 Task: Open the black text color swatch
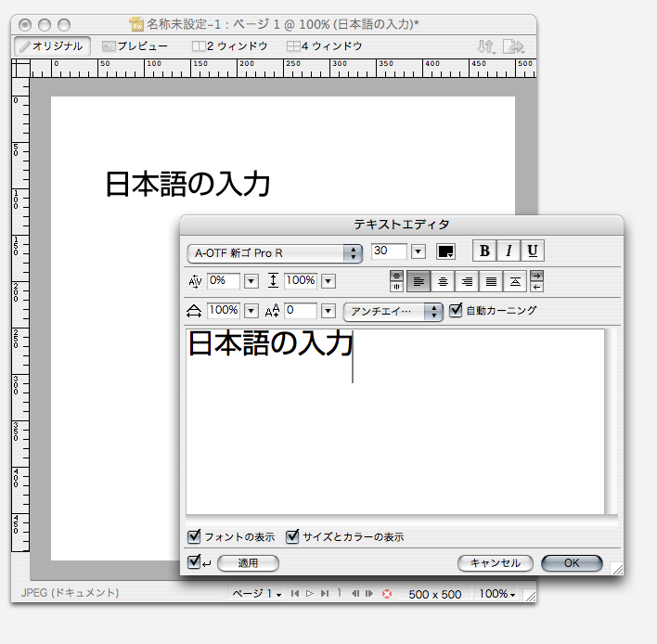tap(445, 252)
